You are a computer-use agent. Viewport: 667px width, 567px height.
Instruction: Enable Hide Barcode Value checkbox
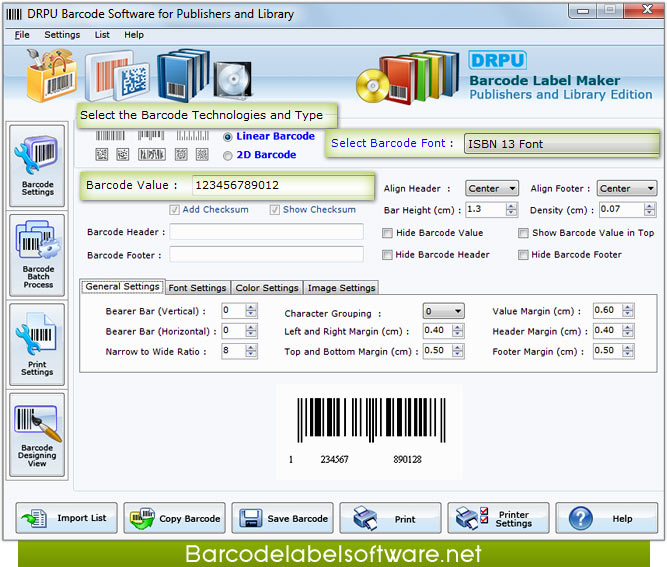point(387,233)
